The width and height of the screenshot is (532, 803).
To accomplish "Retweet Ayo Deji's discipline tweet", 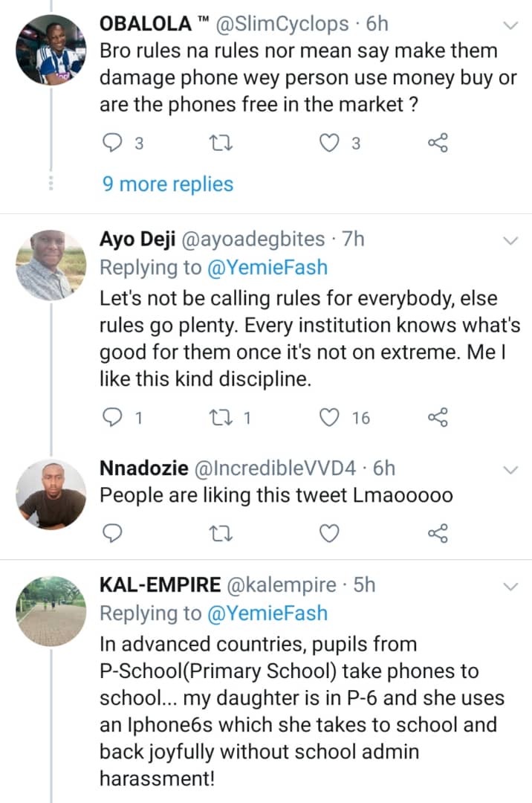I will 219,418.
